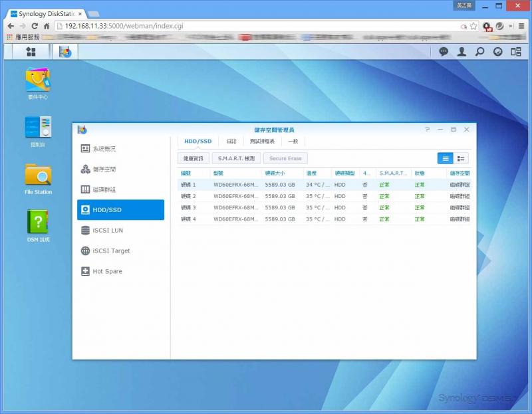Go back with the browser back arrow
The height and width of the screenshot is (414, 532).
pyautogui.click(x=11, y=26)
